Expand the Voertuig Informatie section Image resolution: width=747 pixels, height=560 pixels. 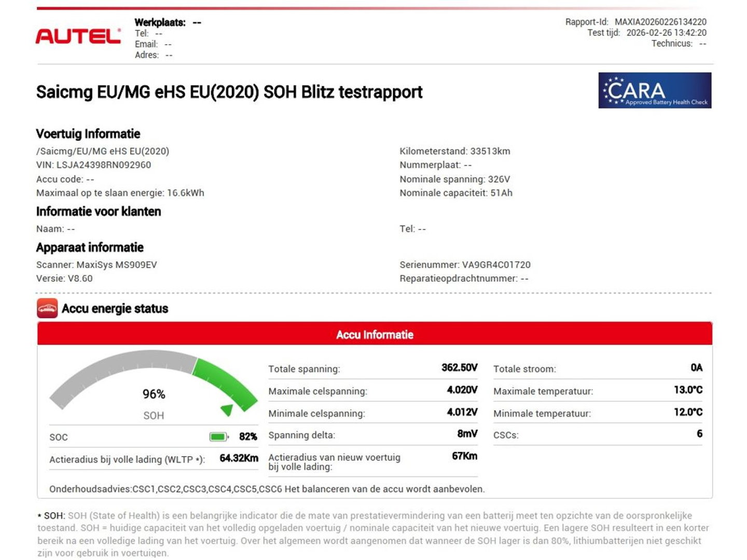click(x=88, y=134)
